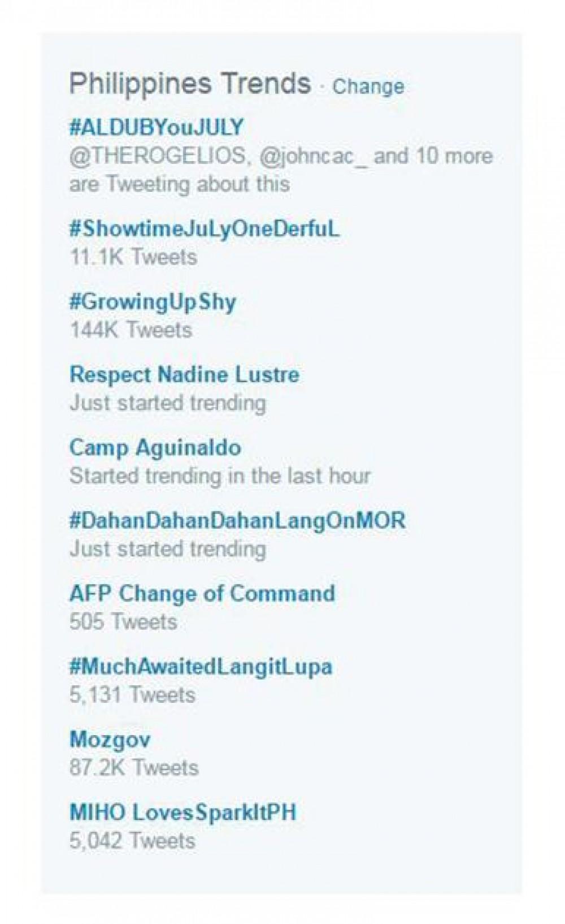View the Camp Aguinaldo trending topic
Image resolution: width=565 pixels, height=924 pixels.
click(x=155, y=447)
